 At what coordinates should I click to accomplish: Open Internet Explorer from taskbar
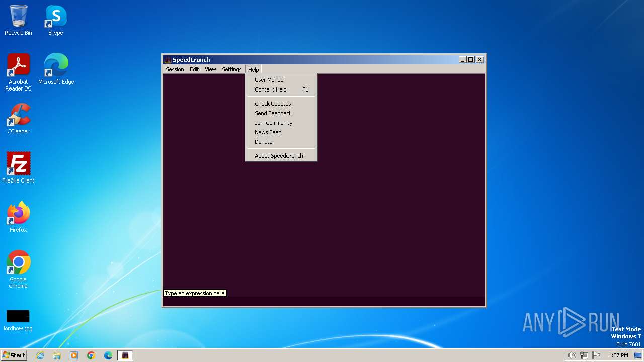(x=40, y=355)
